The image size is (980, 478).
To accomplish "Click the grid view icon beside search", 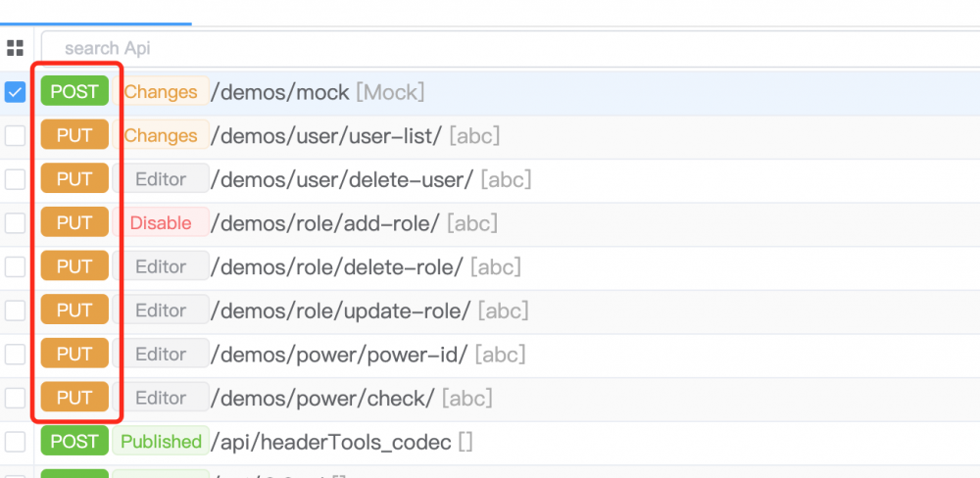I will click(15, 48).
